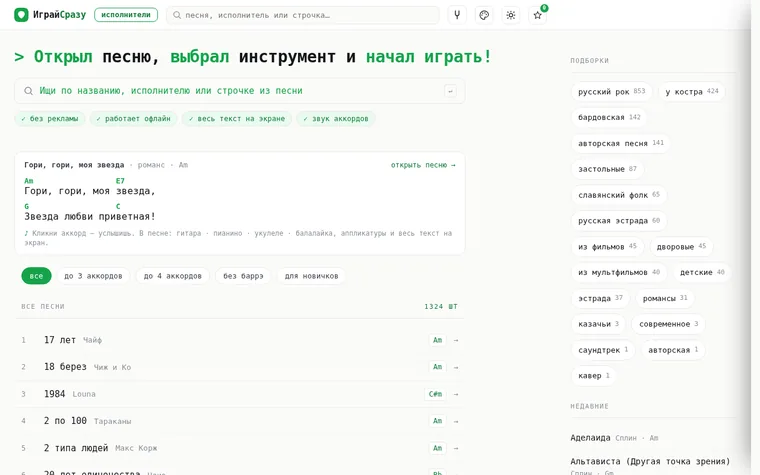Viewport: 760px width, 475px height.
Task: Open song 18 берез by Чиж и Ко
Action: tap(240, 367)
